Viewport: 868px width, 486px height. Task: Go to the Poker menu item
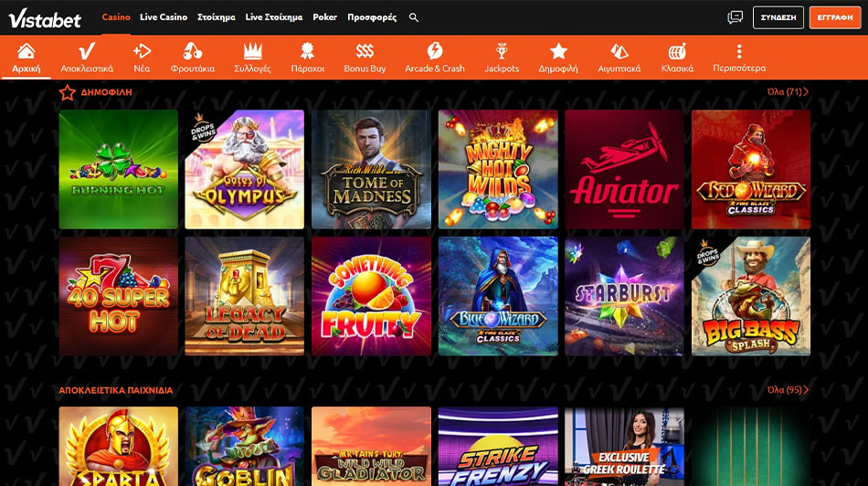tap(324, 17)
